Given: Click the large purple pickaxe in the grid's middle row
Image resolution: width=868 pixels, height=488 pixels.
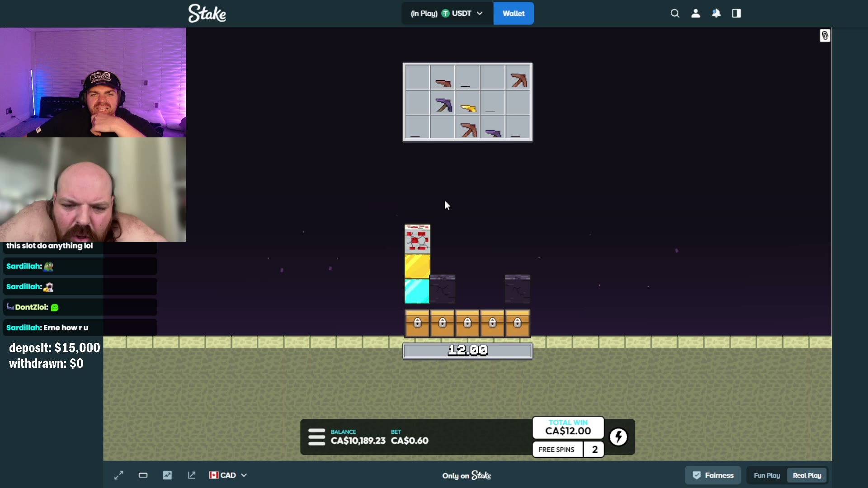Looking at the screenshot, I should [443, 105].
